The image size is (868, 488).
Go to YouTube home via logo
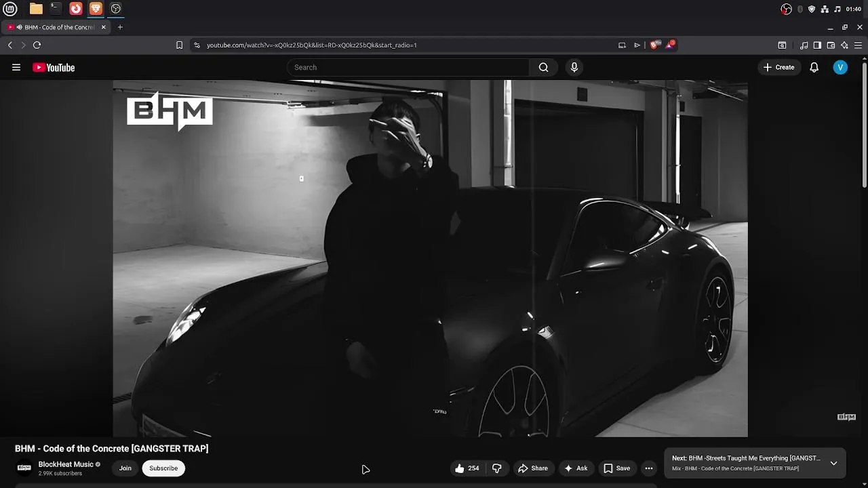click(x=54, y=67)
